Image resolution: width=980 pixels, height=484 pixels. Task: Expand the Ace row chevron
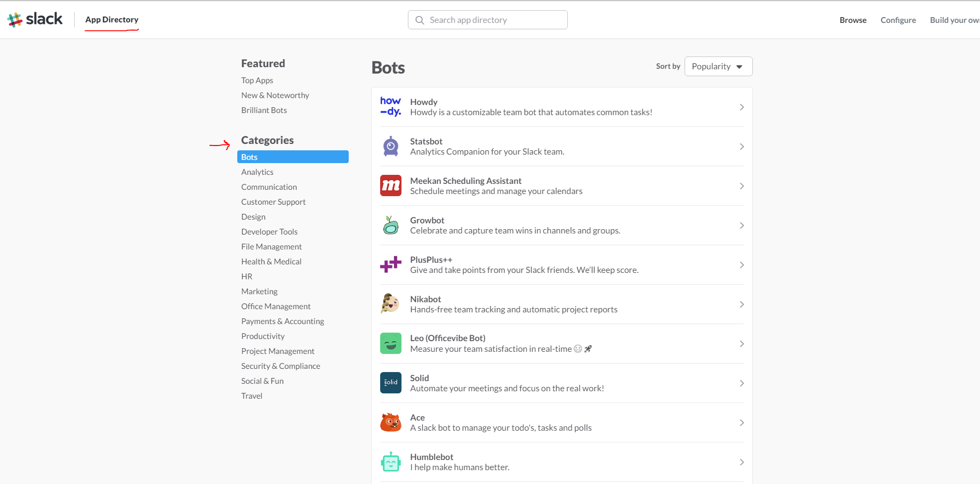[x=742, y=423]
